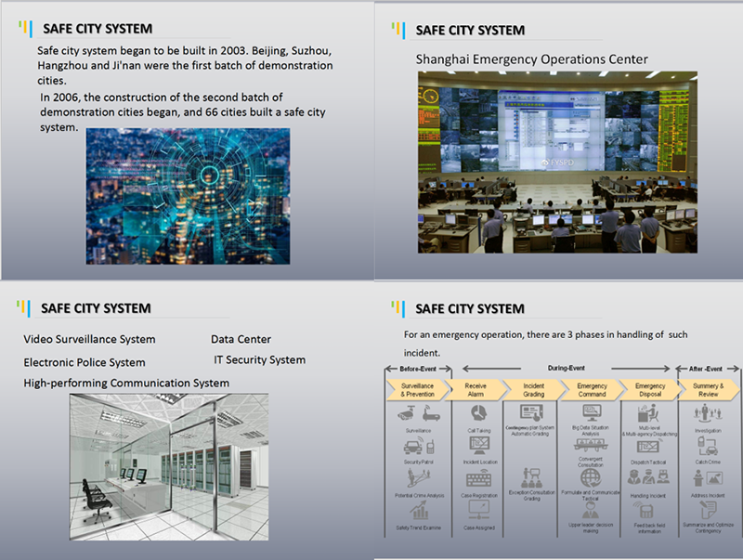Click the SAFE CITY SYSTEM title above phases diagram
Image resolution: width=743 pixels, height=560 pixels.
[470, 309]
